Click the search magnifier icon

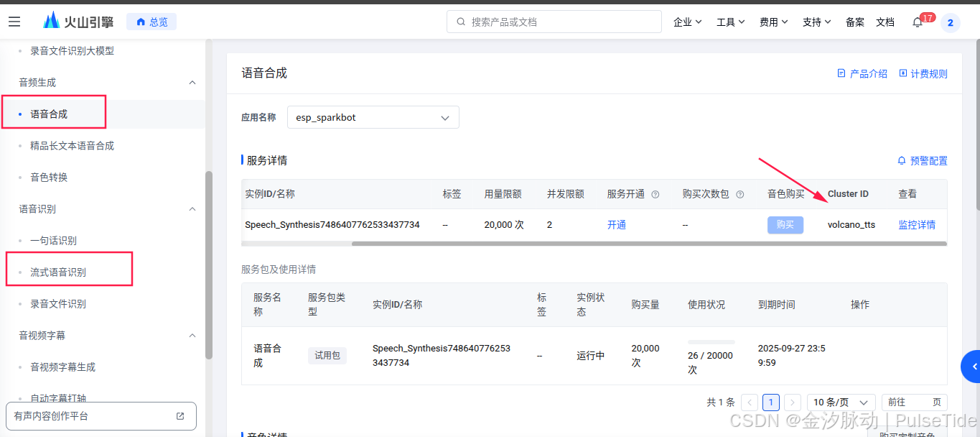[461, 22]
